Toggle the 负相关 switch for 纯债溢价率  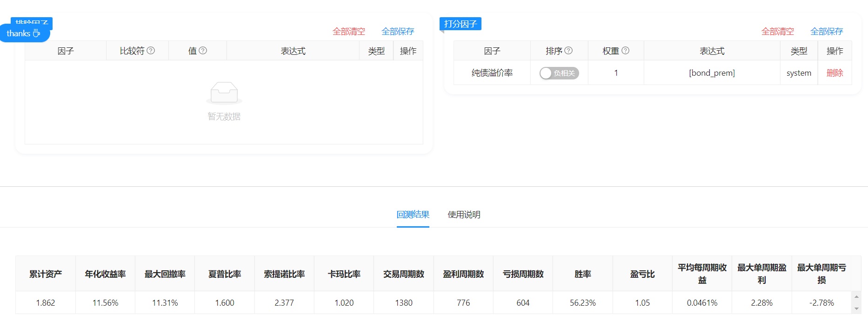559,73
